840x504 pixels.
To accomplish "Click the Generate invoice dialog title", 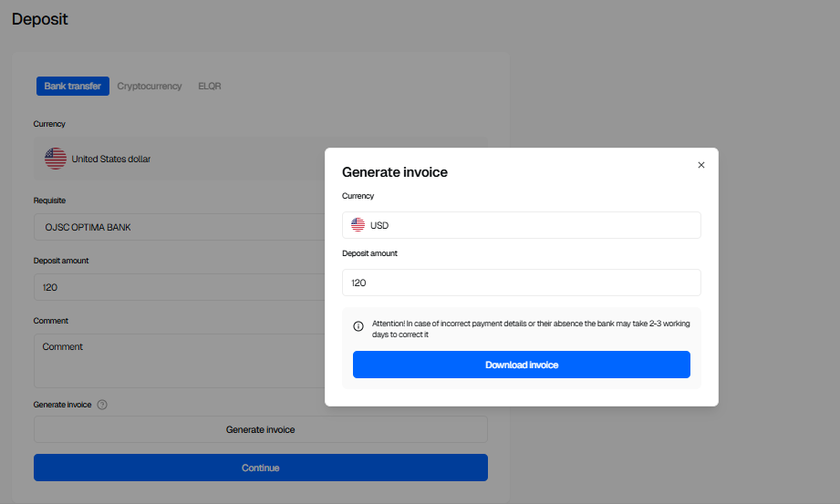I will (394, 172).
